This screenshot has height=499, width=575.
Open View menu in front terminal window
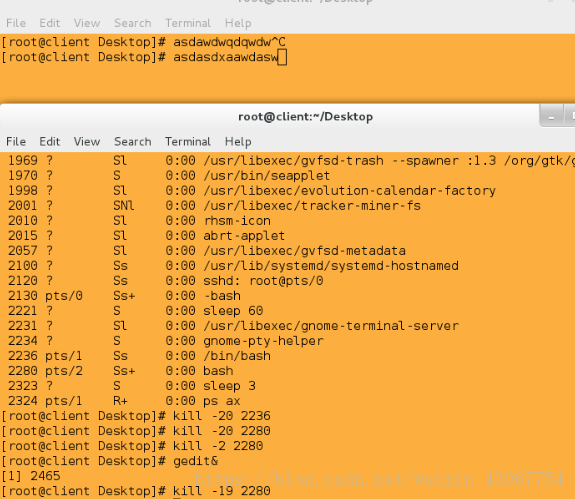[x=87, y=142]
